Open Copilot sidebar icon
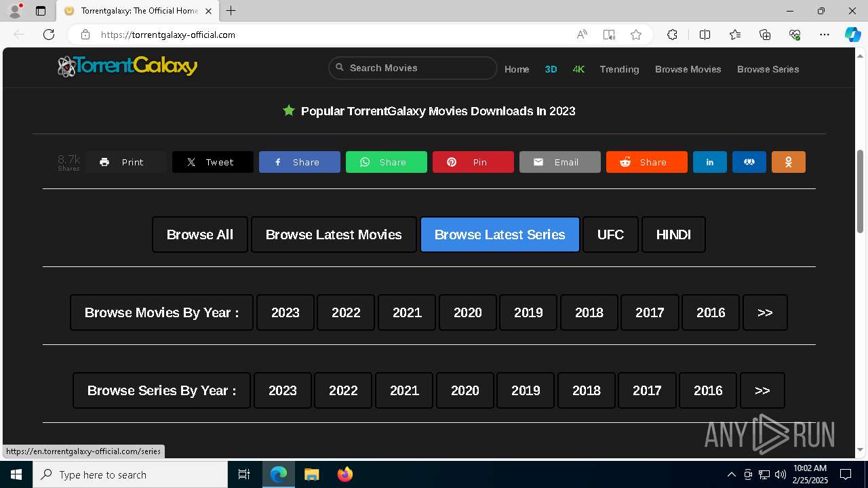This screenshot has height=488, width=868. point(852,35)
